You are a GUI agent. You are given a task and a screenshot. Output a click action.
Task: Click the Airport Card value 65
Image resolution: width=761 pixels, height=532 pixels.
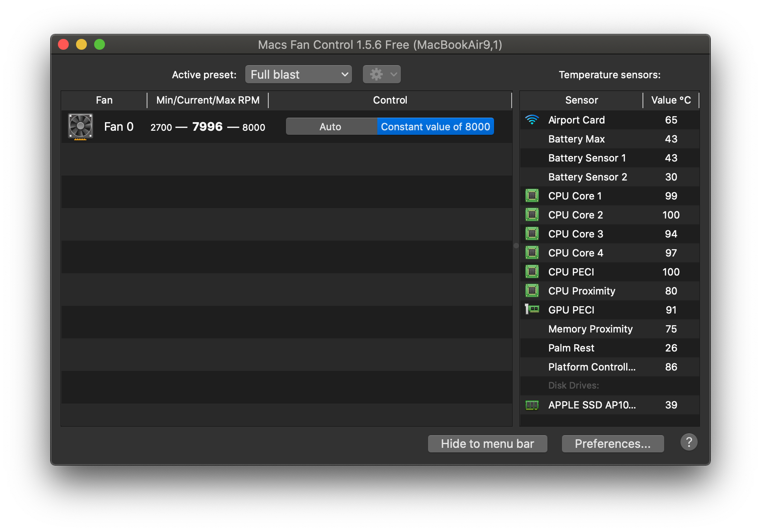(671, 120)
